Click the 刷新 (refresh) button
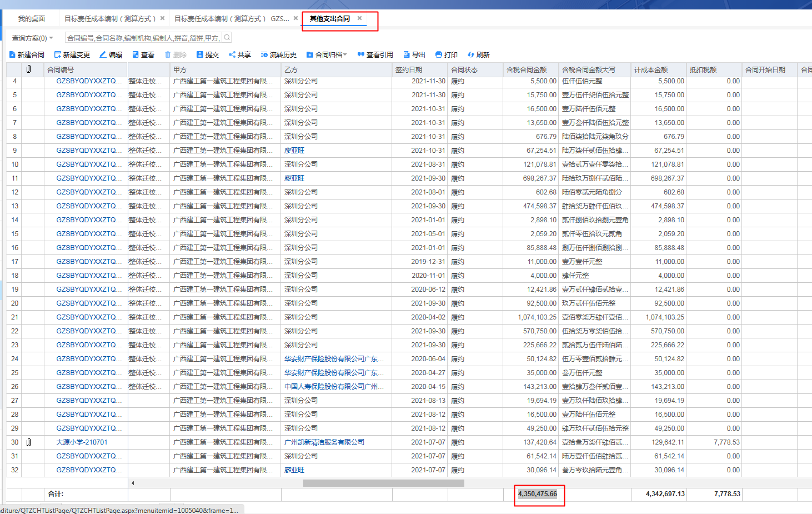Screen dimensions: 812x514 (479, 54)
